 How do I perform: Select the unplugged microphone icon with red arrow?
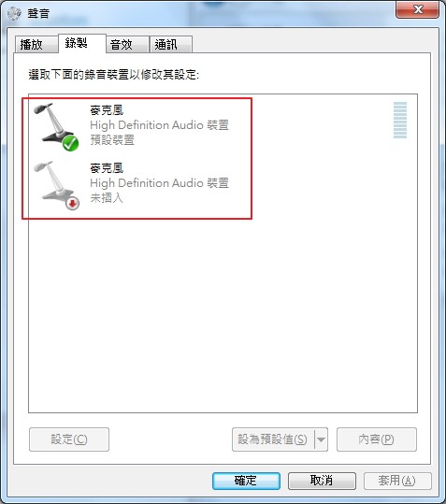pos(57,185)
